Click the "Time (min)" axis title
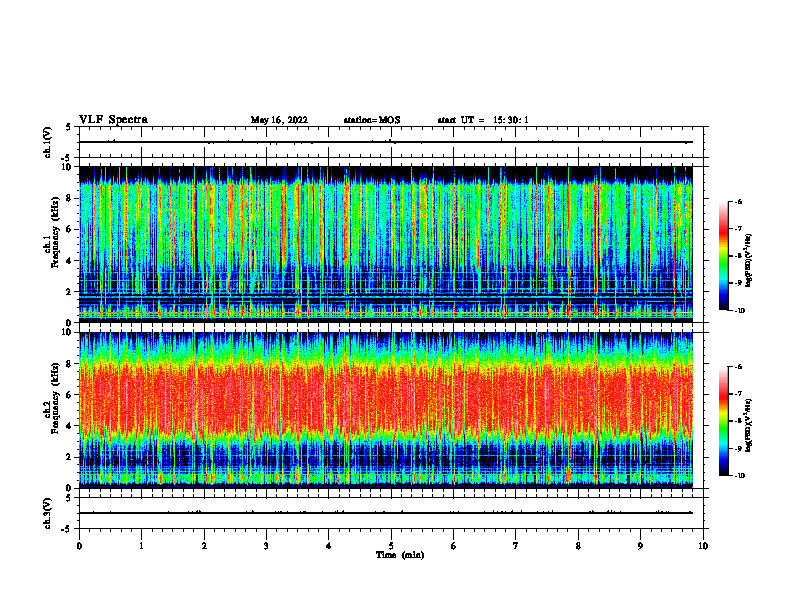This screenshot has height=612, width=792. [400, 555]
